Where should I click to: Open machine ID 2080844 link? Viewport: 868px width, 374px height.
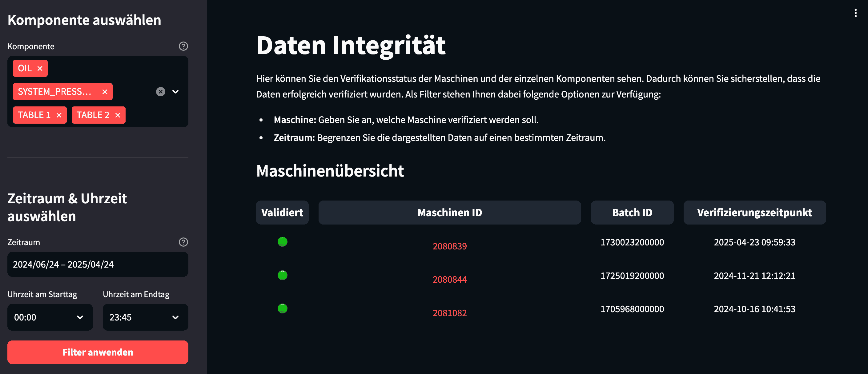(x=449, y=279)
